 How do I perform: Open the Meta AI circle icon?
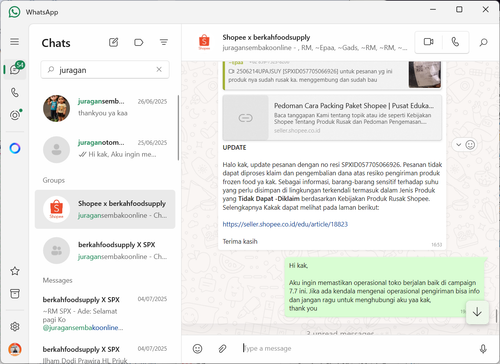pyautogui.click(x=15, y=148)
